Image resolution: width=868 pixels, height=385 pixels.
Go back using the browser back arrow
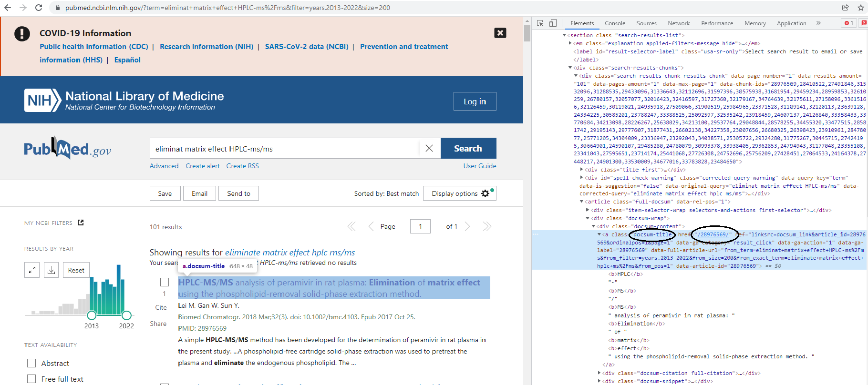[x=8, y=8]
